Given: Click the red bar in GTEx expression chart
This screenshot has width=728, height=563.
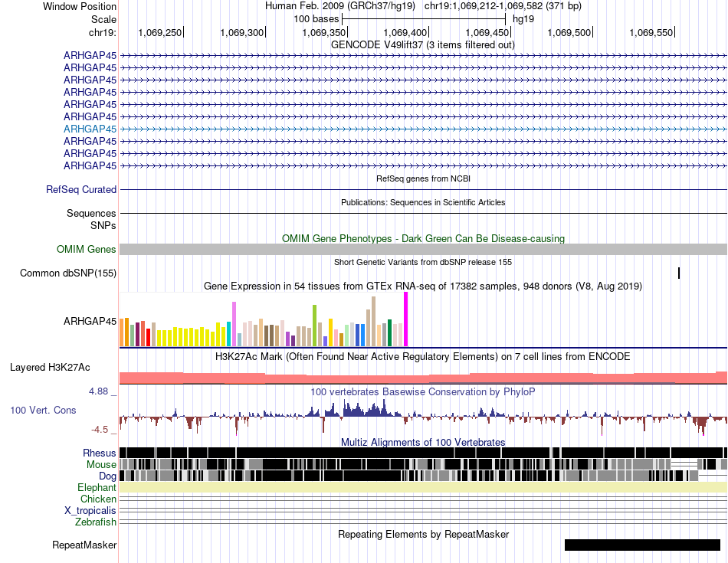Looking at the screenshot, I should (x=148, y=338).
